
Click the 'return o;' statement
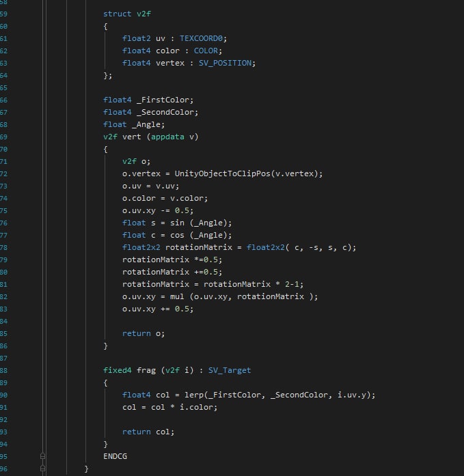[144, 334]
